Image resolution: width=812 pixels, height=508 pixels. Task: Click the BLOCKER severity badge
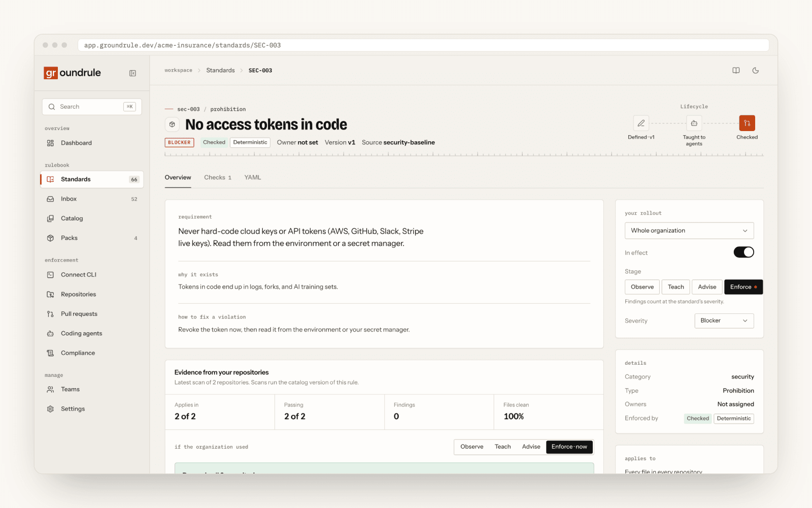click(x=179, y=143)
